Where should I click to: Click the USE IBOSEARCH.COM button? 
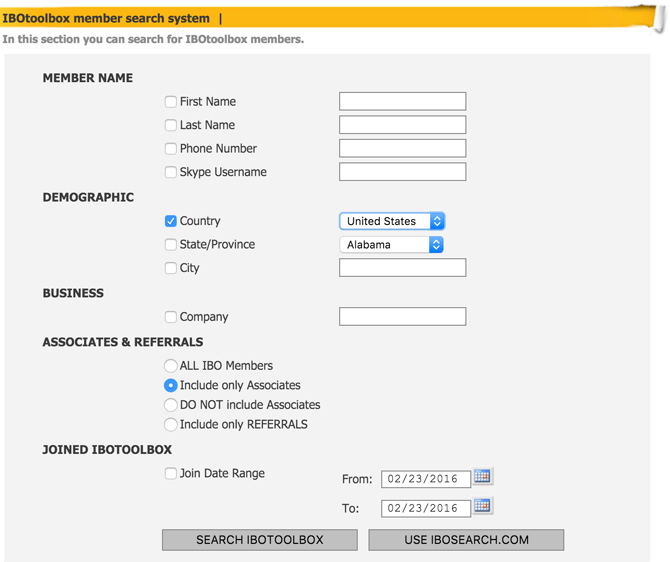466,540
